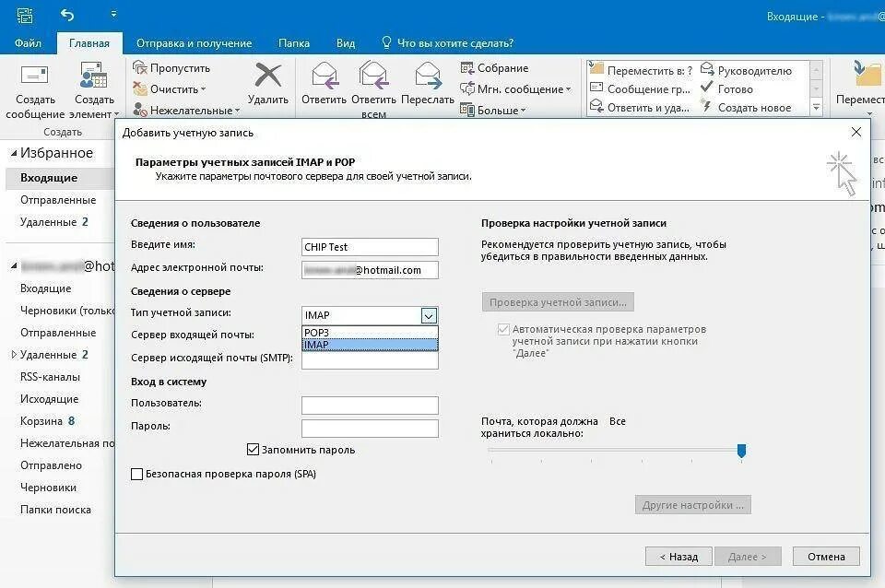Select the Создать новое quick step
Screen dimensions: 885x588
746,107
